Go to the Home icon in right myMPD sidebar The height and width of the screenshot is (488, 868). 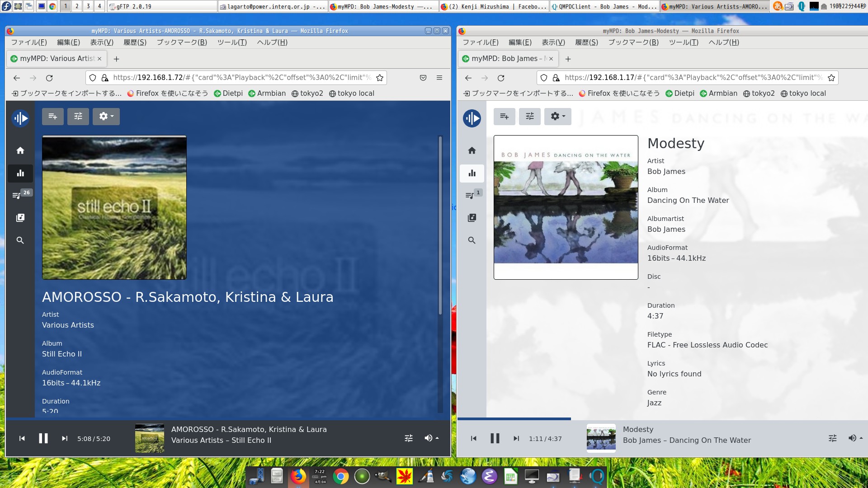pyautogui.click(x=472, y=150)
